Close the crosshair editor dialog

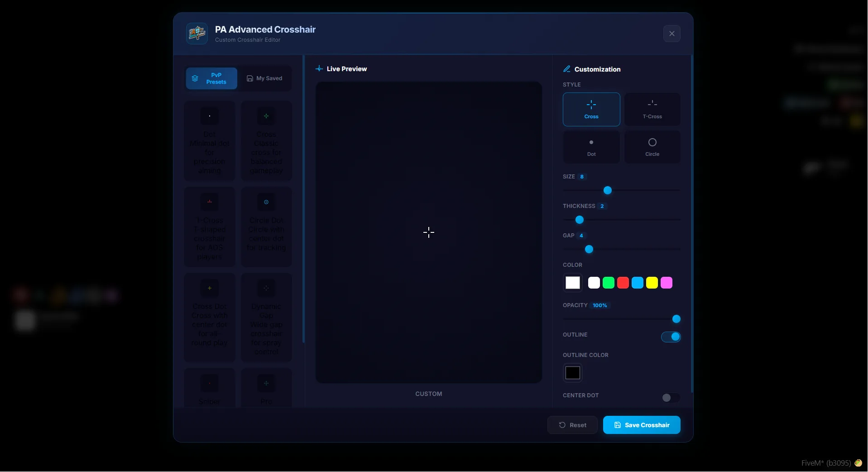672,34
